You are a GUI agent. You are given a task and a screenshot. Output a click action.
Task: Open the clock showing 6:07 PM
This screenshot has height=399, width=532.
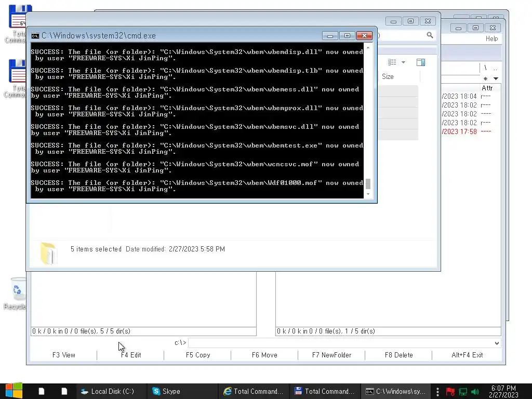[503, 391]
